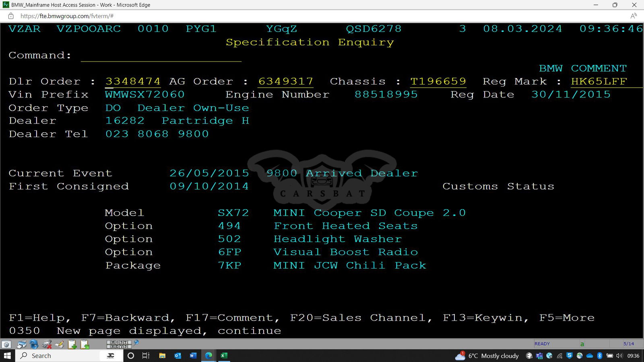Select the Dlr Order field 3348474

pyautogui.click(x=133, y=82)
